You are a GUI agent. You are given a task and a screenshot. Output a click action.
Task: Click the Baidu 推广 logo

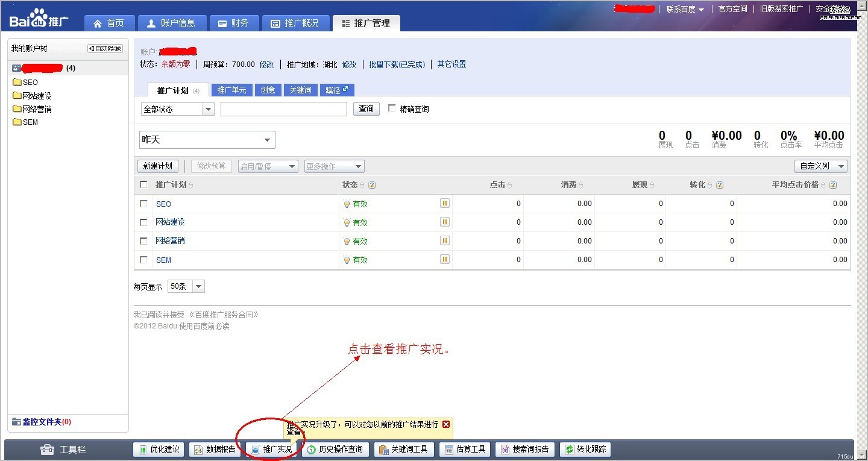pyautogui.click(x=39, y=19)
